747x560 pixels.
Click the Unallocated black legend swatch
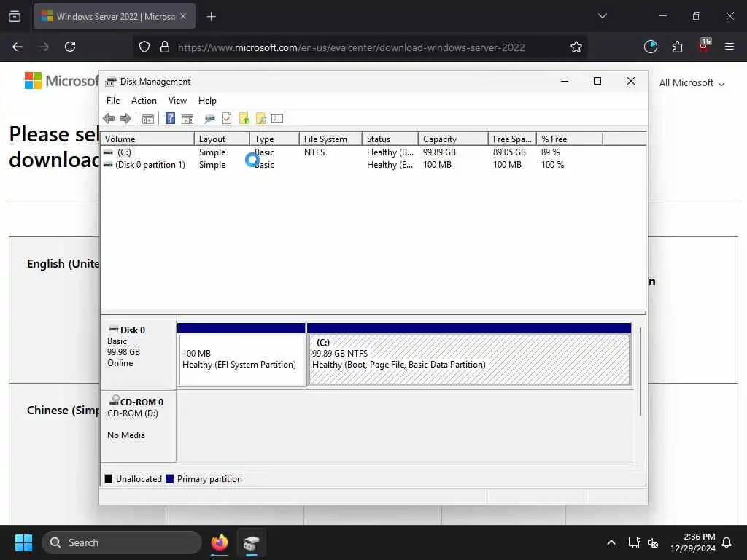click(109, 479)
